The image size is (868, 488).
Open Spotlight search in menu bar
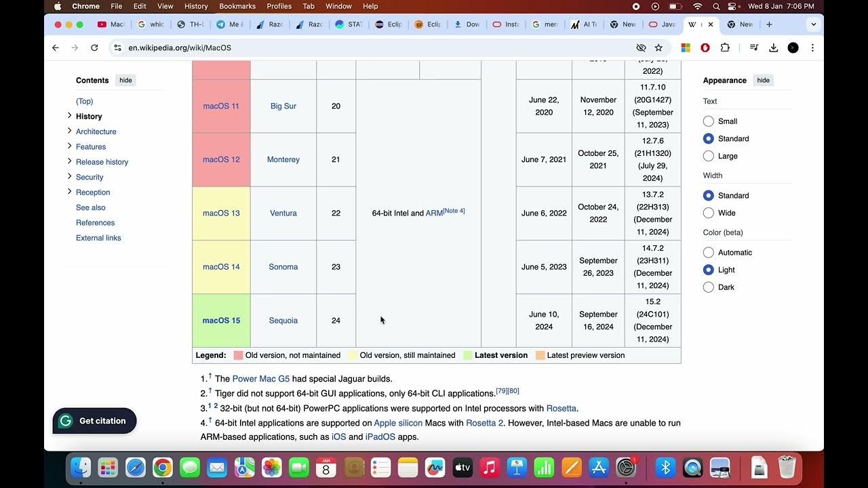click(716, 6)
